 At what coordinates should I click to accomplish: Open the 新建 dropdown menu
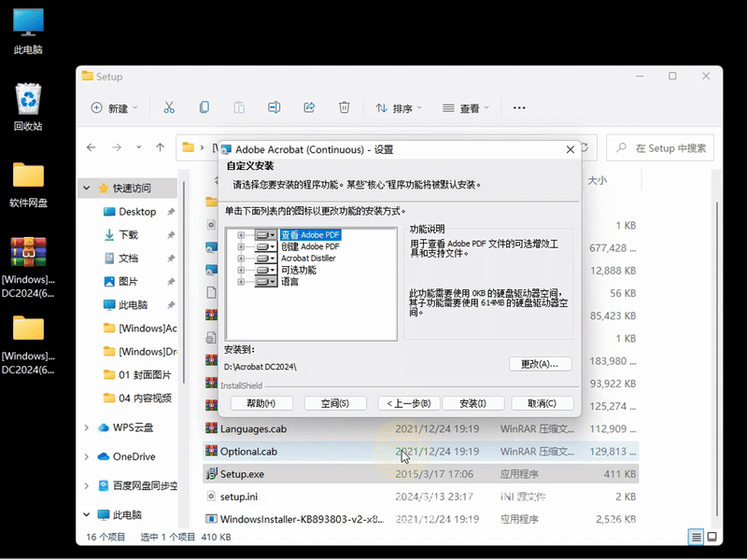tap(114, 107)
